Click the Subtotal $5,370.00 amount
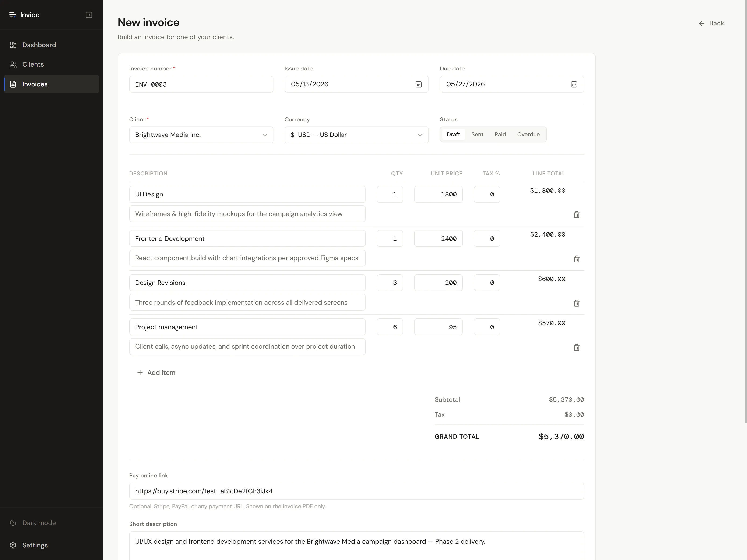The width and height of the screenshot is (747, 560). pyautogui.click(x=566, y=400)
